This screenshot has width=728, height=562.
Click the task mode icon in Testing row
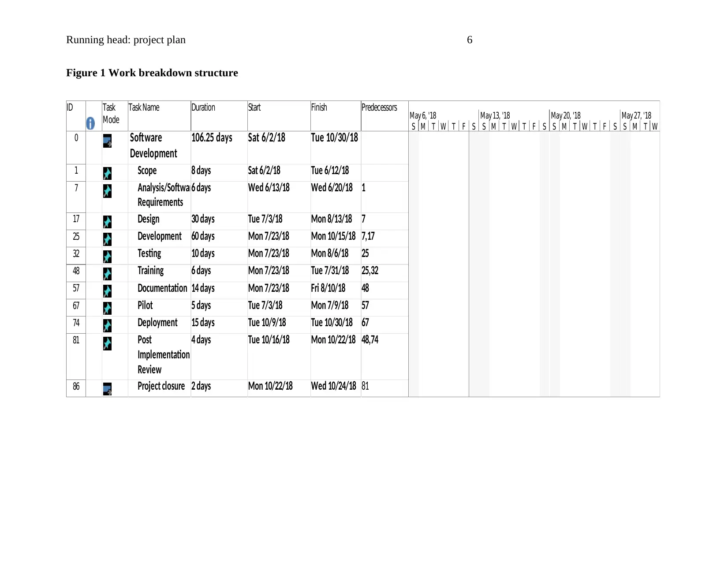(x=107, y=257)
